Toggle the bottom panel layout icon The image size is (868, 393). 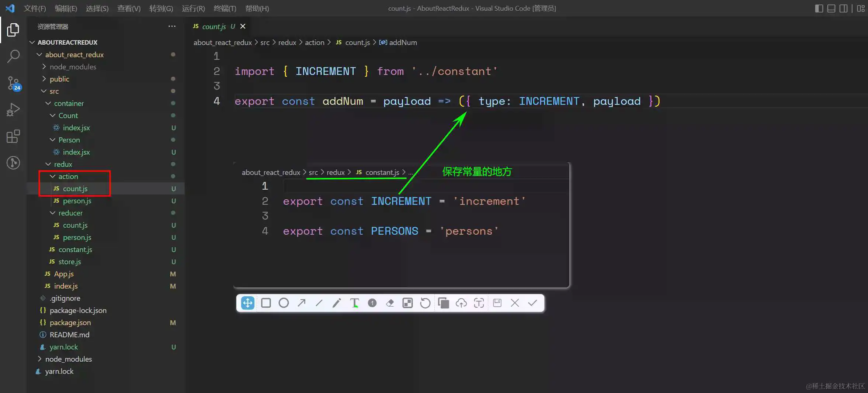831,8
